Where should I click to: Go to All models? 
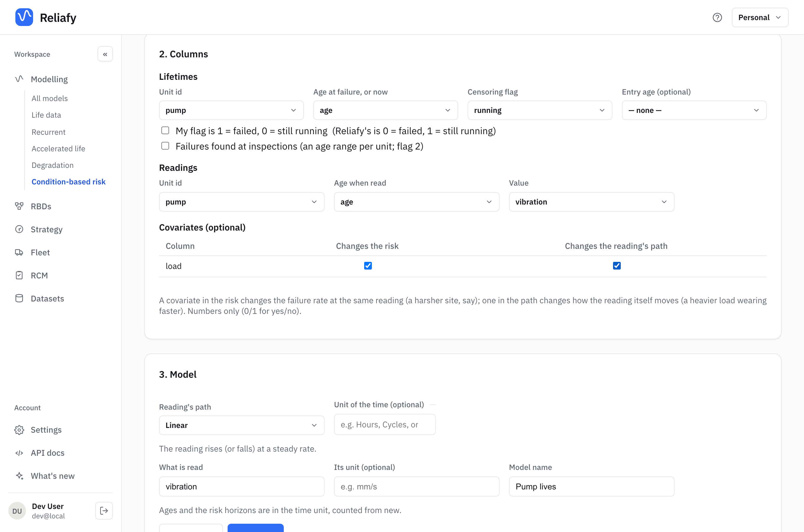click(50, 98)
